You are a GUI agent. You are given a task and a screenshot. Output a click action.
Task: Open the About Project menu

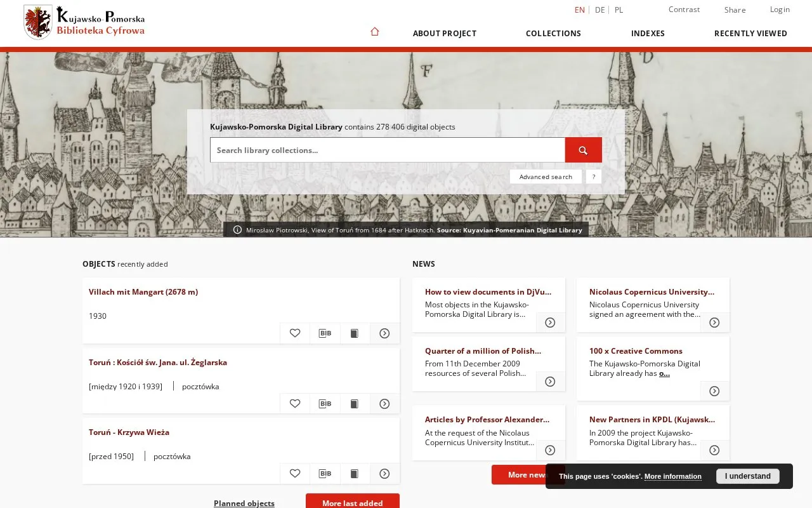444,34
